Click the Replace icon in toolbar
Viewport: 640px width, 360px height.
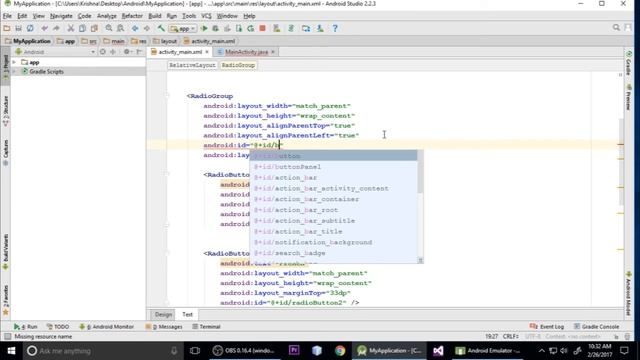click(120, 28)
